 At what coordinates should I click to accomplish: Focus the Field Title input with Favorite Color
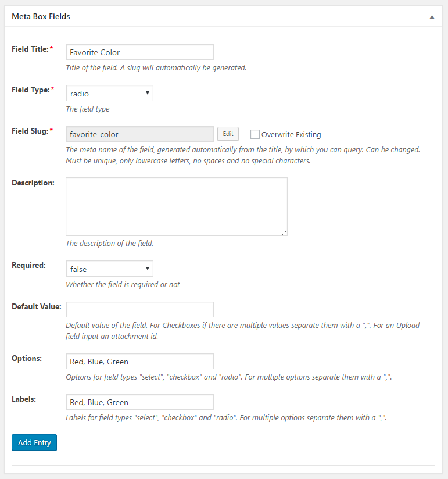[140, 52]
